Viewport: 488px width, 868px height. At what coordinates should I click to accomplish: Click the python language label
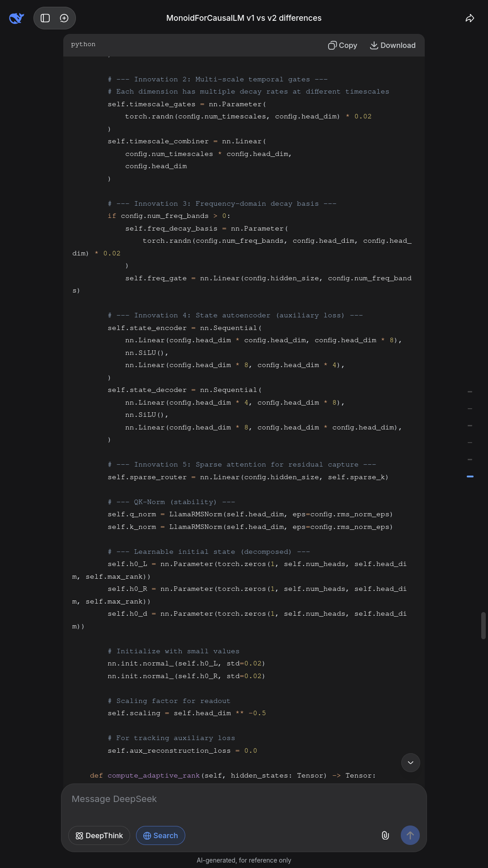(x=83, y=44)
